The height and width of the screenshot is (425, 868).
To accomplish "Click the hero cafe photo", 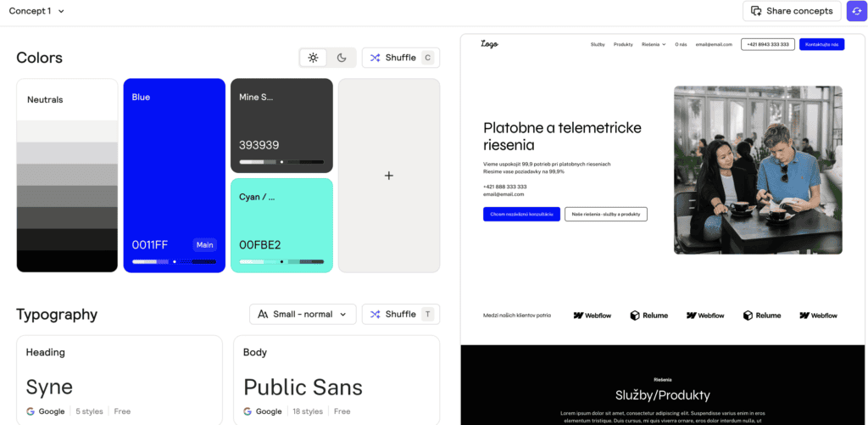I will pyautogui.click(x=758, y=171).
